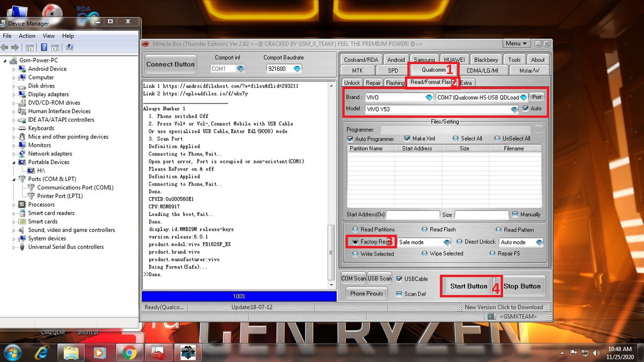Open Windows Media Player from taskbar
The image size is (644, 362).
(100, 353)
